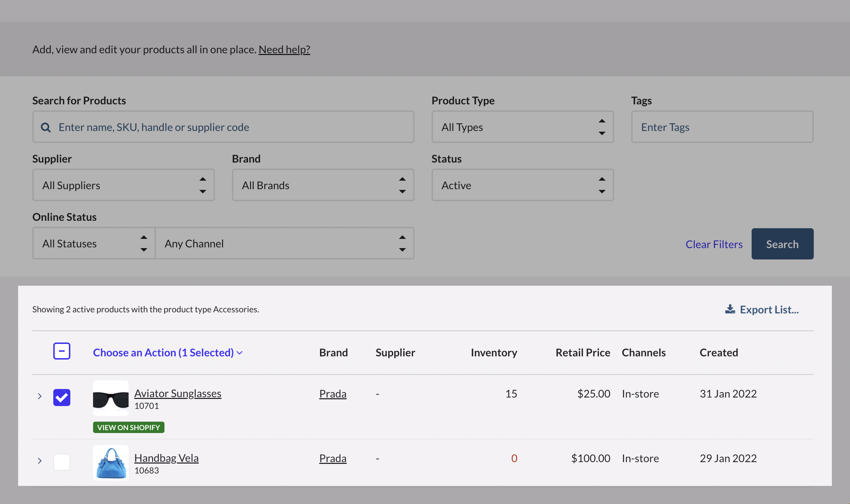Click the Brand column header

coord(334,352)
